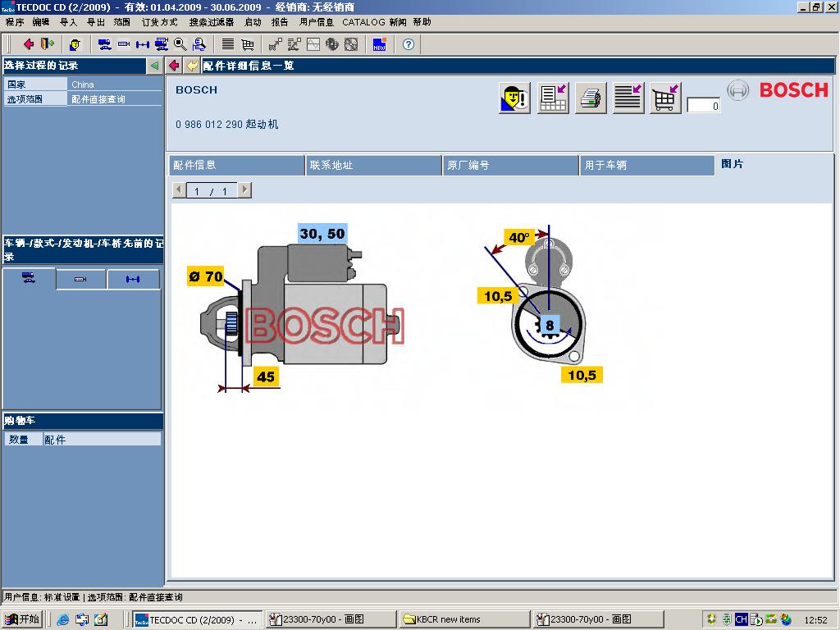840x630 pixels.
Task: Open the NEW catalog news icon
Action: (x=379, y=44)
